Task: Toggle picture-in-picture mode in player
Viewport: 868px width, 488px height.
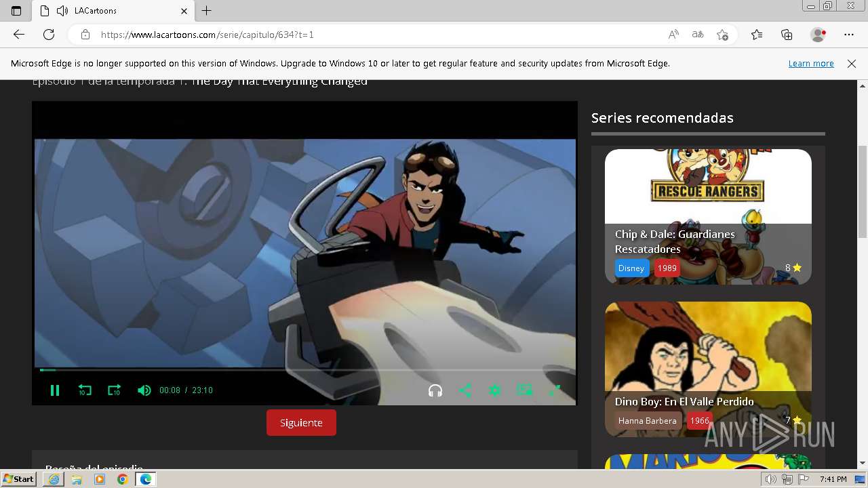Action: point(525,390)
